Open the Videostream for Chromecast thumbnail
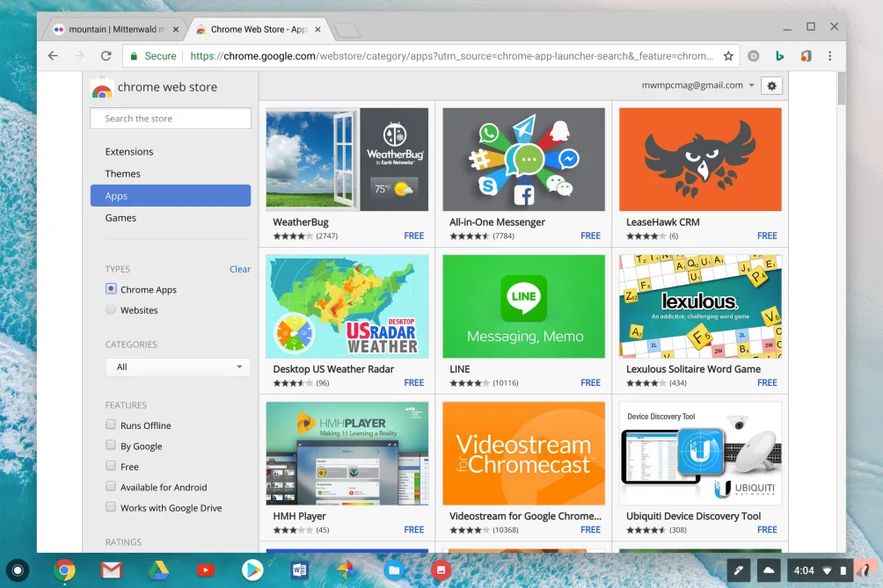This screenshot has height=588, width=883. coord(523,453)
